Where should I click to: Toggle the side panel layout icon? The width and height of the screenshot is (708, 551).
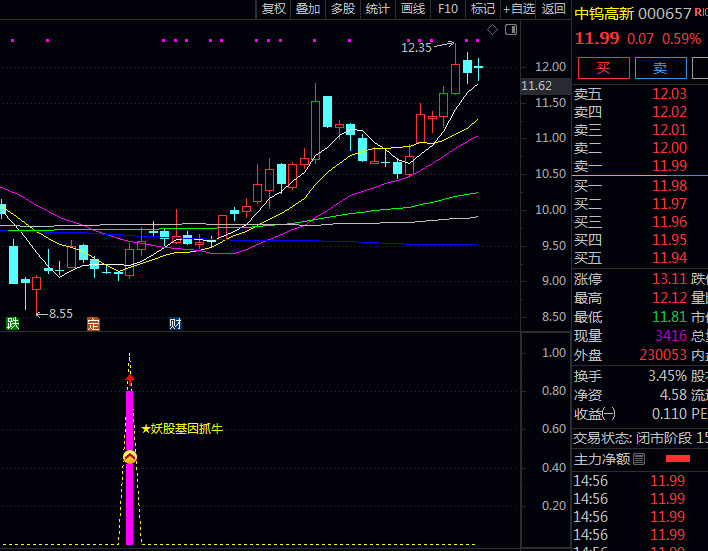(512, 31)
